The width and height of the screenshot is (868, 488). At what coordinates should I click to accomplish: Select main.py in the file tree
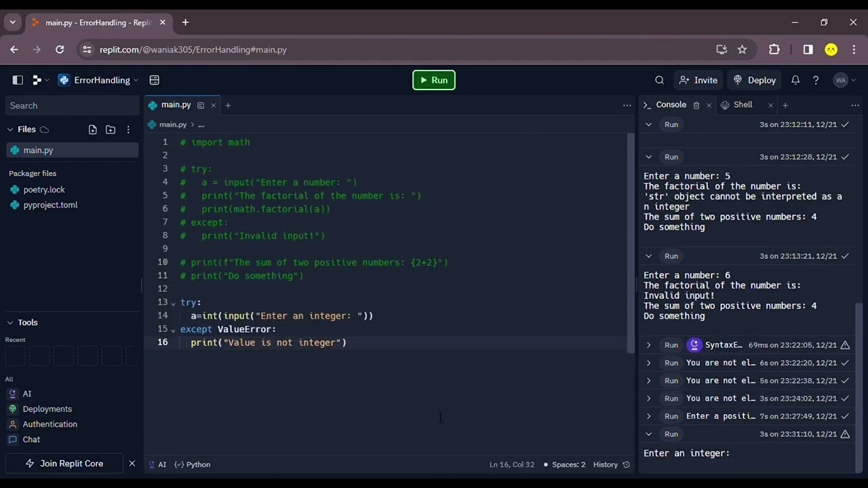click(x=73, y=150)
